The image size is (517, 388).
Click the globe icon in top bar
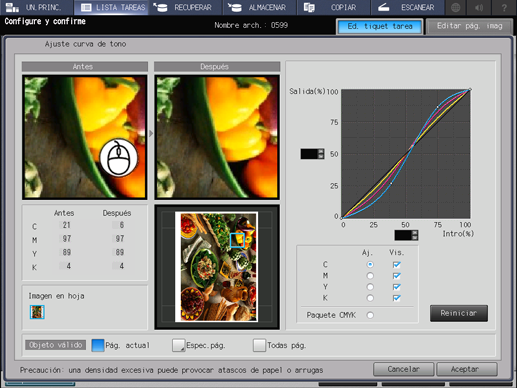pos(456,7)
